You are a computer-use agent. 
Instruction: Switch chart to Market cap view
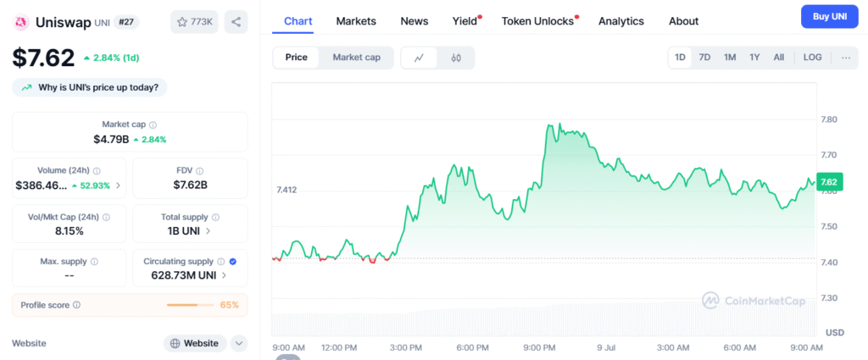click(357, 58)
